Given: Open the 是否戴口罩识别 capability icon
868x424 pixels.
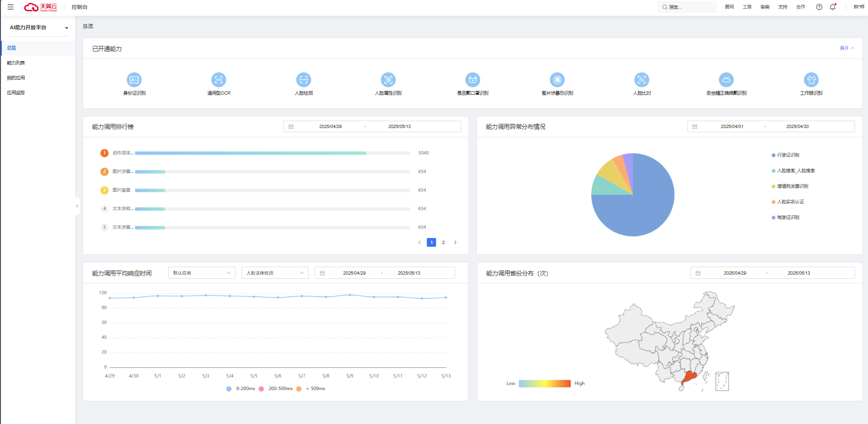Looking at the screenshot, I should [473, 80].
